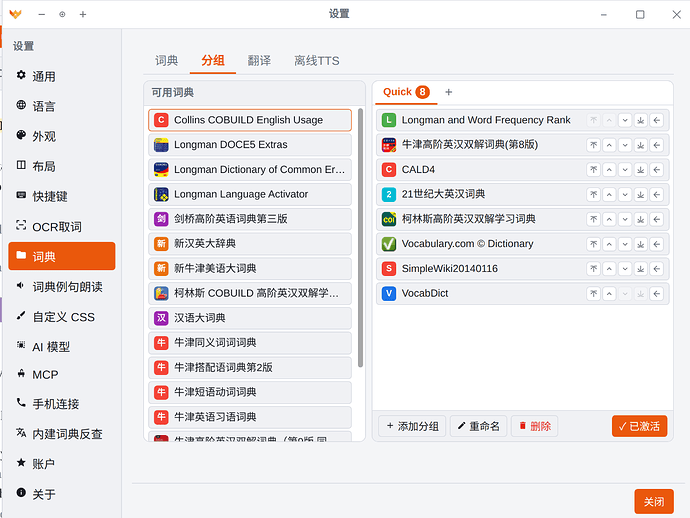This screenshot has height=518, width=690.
Task: Click the orange 关闭 button
Action: (654, 501)
